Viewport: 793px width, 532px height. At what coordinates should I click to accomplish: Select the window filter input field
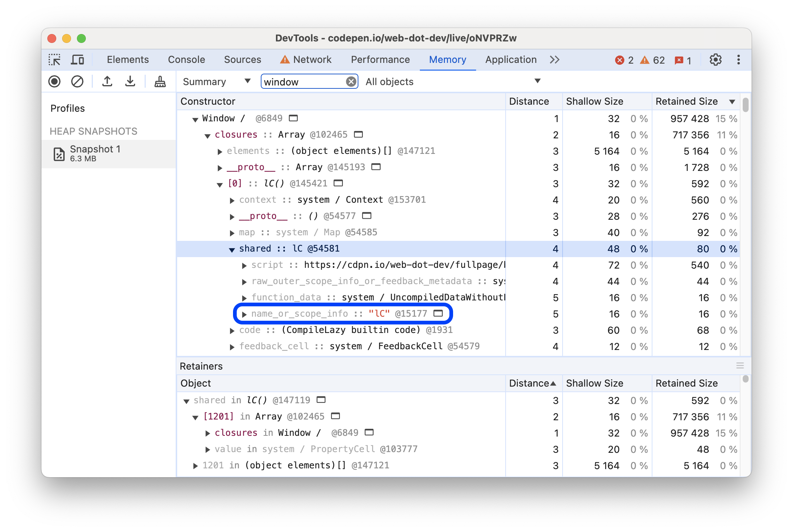[310, 82]
